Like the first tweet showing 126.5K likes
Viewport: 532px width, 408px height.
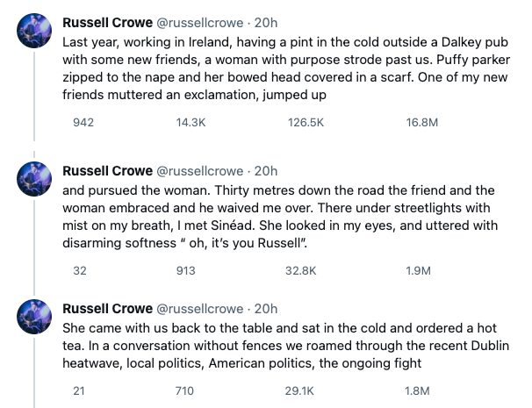coord(305,124)
